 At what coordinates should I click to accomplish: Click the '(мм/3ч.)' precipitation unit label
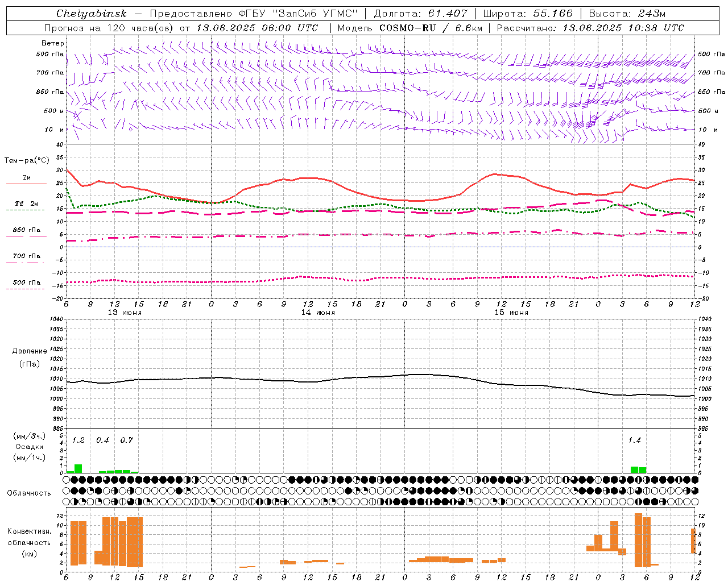tap(29, 436)
